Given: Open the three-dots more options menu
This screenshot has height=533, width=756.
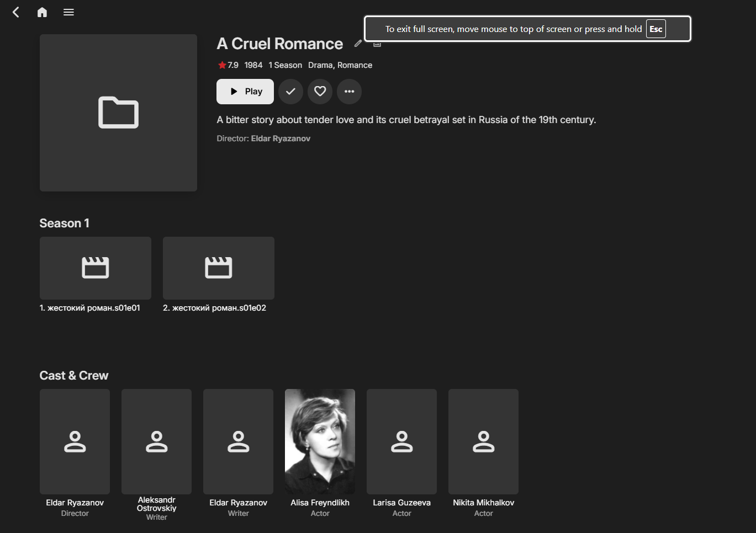Looking at the screenshot, I should 349,92.
